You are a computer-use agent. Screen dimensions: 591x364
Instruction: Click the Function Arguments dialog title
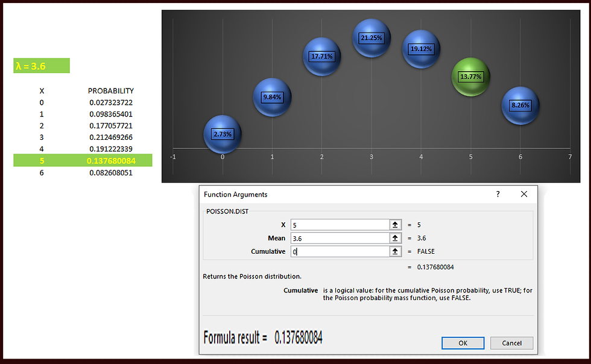[236, 195]
